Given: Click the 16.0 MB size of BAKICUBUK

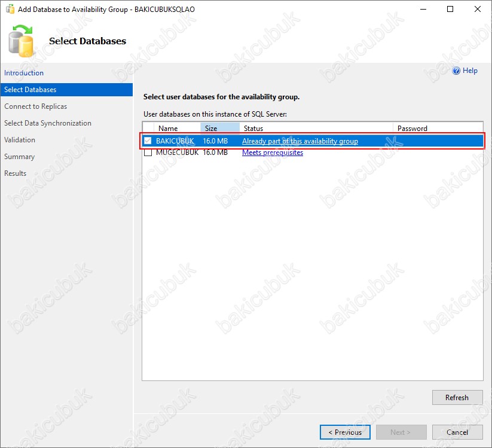Looking at the screenshot, I should point(215,141).
